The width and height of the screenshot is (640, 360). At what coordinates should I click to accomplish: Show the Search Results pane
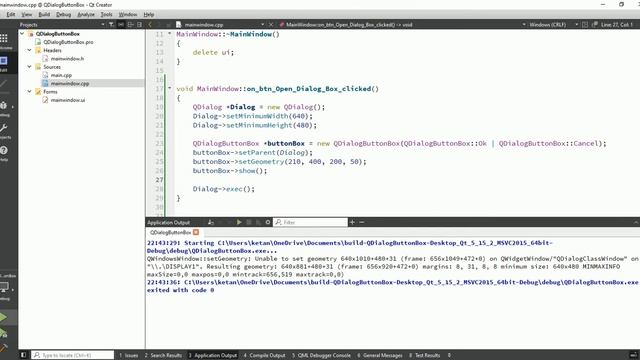(x=163, y=355)
